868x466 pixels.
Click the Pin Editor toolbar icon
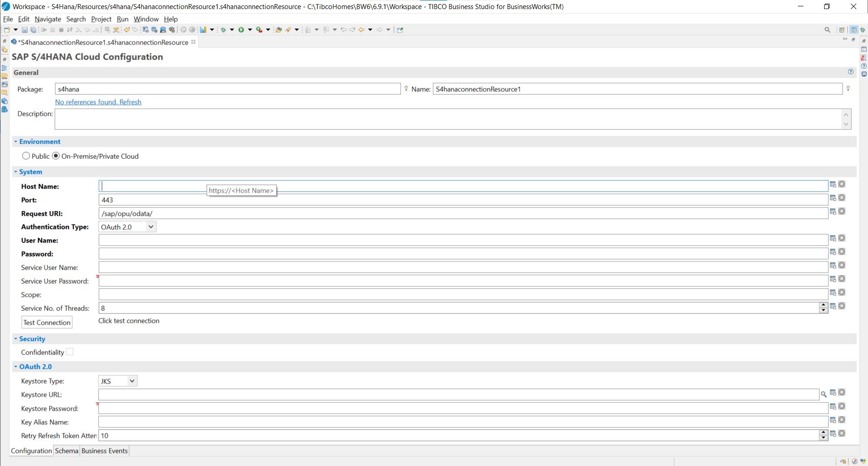point(400,30)
